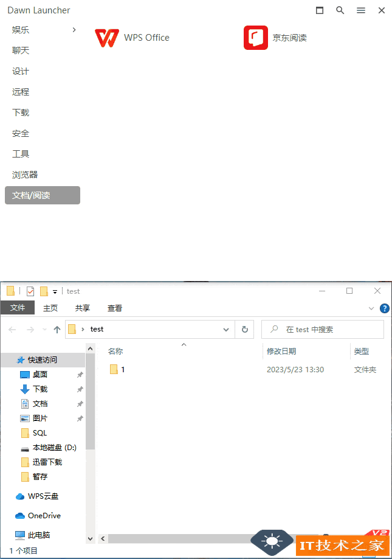Screen dimensions: 392x559
Task: Select the 工具 category
Action: 21,154
